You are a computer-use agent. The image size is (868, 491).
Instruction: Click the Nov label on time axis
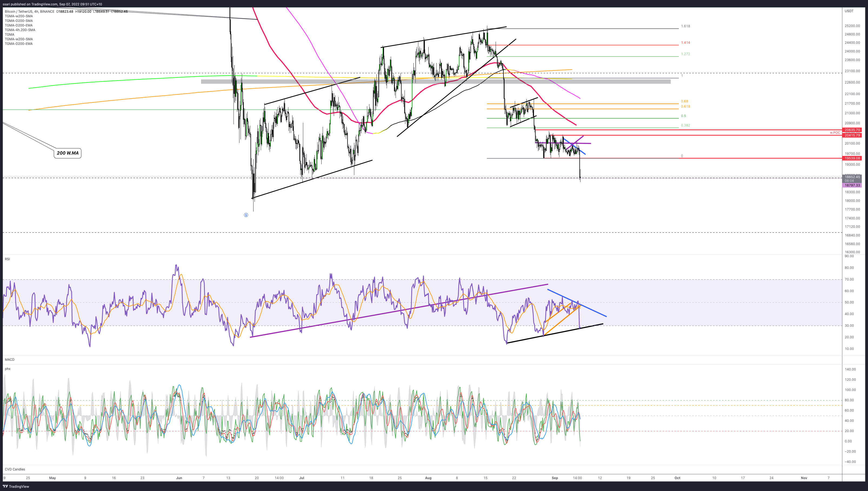(x=804, y=478)
